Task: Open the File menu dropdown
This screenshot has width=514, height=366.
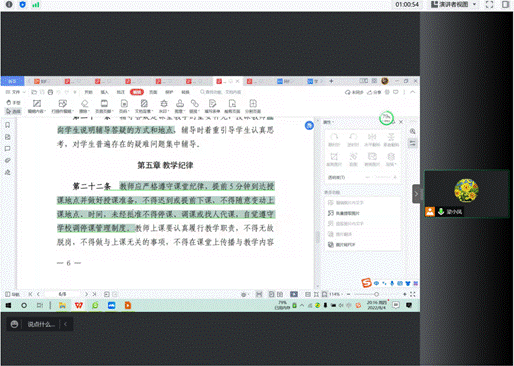Action: pyautogui.click(x=15, y=92)
